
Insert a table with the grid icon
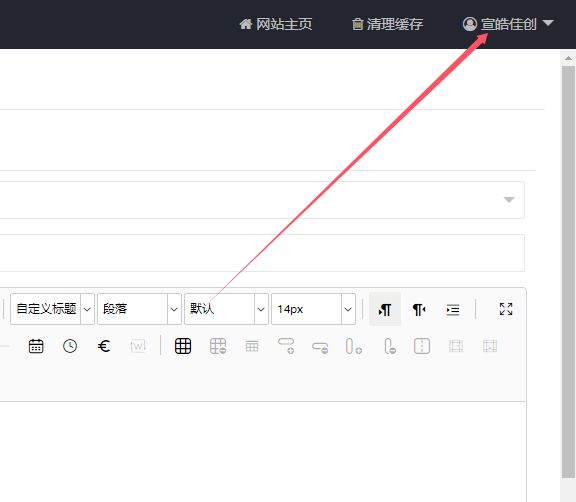click(183, 346)
